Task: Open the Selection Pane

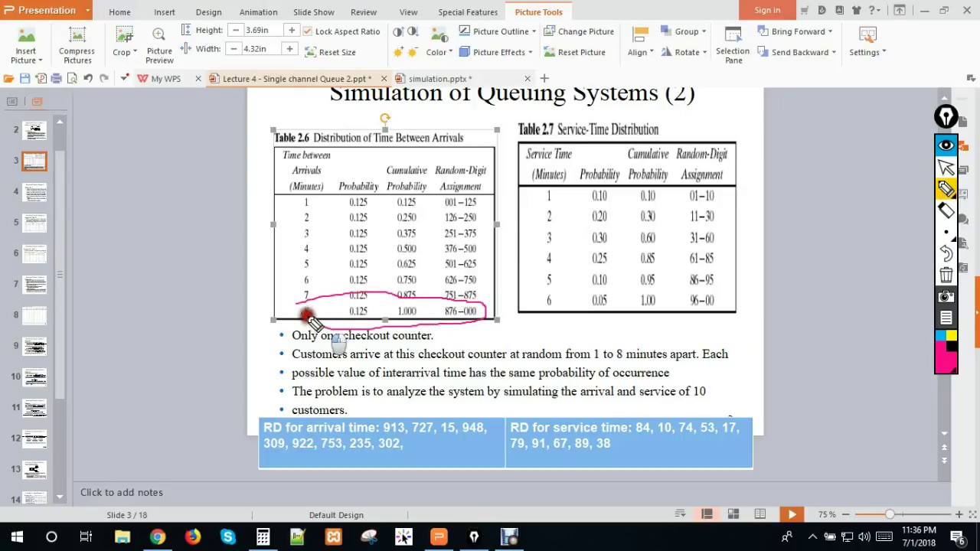Action: [x=733, y=44]
